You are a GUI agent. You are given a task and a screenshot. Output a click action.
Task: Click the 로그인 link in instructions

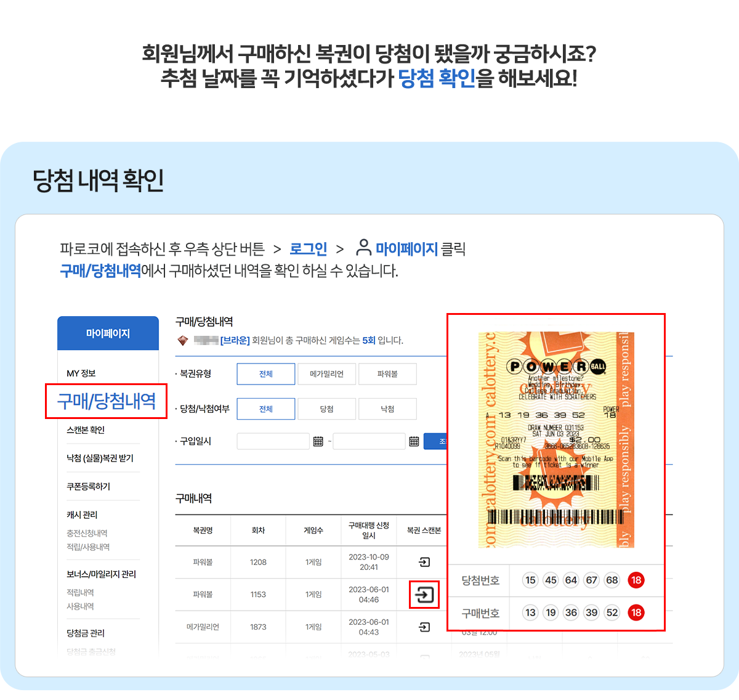pos(308,249)
